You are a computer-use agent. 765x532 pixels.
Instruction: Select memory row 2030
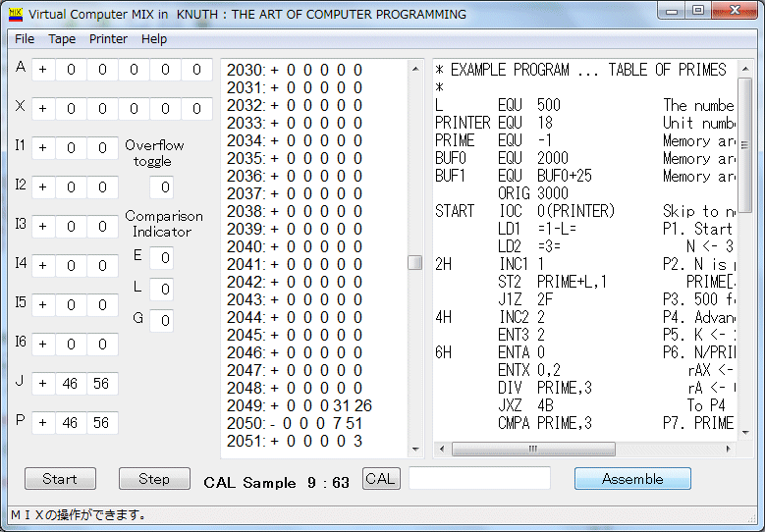tap(295, 70)
